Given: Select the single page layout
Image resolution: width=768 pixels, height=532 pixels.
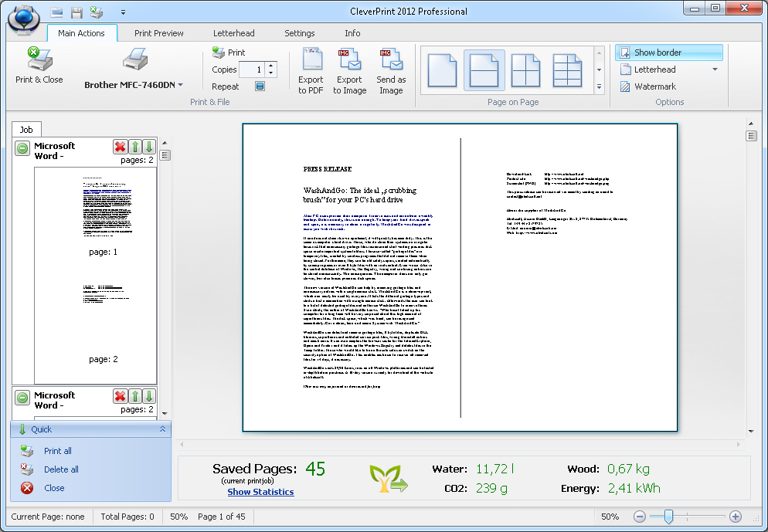Looking at the screenshot, I should pyautogui.click(x=442, y=70).
